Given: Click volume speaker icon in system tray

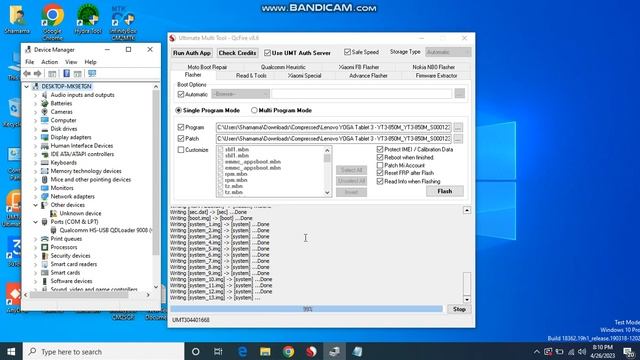Looking at the screenshot, I should pos(582,351).
